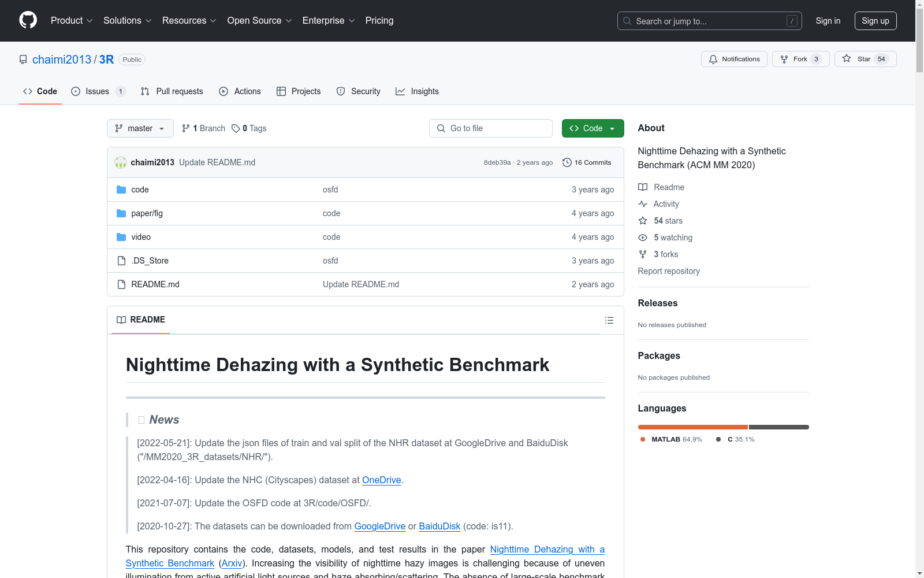Click the slash shortcut key icon in search
Image resolution: width=924 pixels, height=578 pixels.
click(x=792, y=21)
